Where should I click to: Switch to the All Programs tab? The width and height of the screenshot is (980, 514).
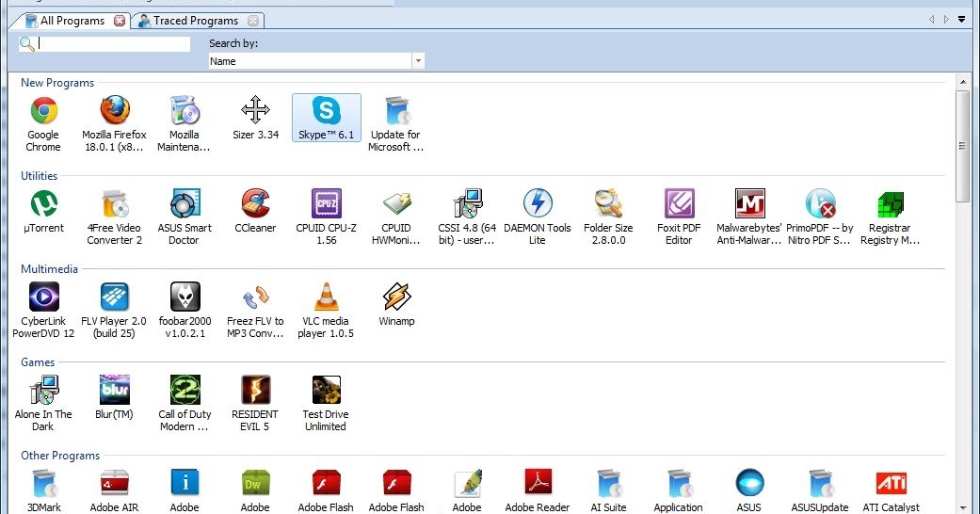[72, 21]
